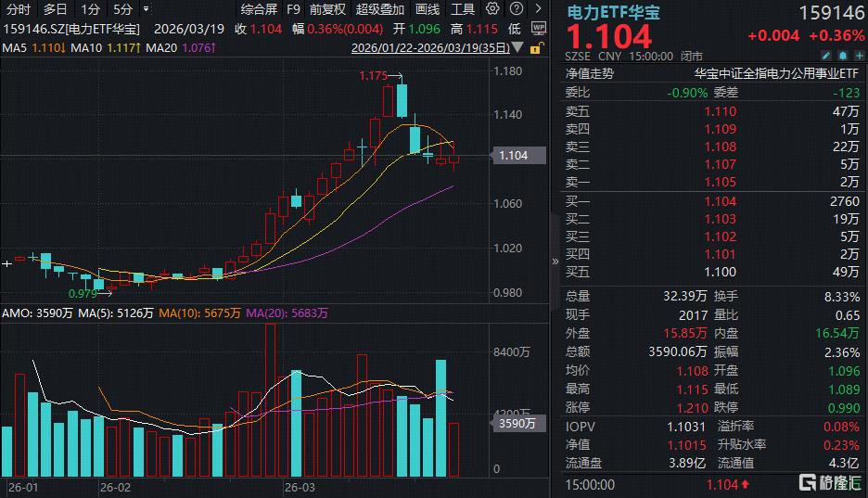This screenshot has height=498, width=868.
Task: Click the 涨停 limit-up price 1.210
Action: pyautogui.click(x=692, y=408)
